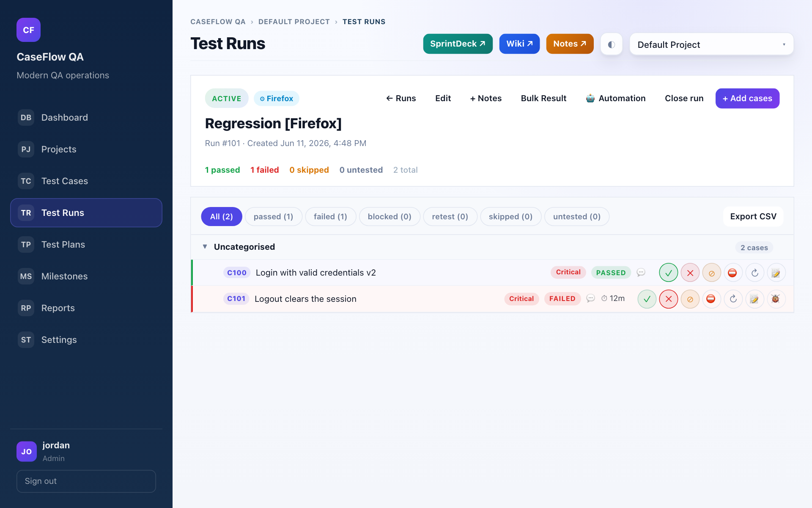Screen dimensions: 812x508
Task: Click CASEFLOW QA breadcrumb
Action: (x=218, y=22)
